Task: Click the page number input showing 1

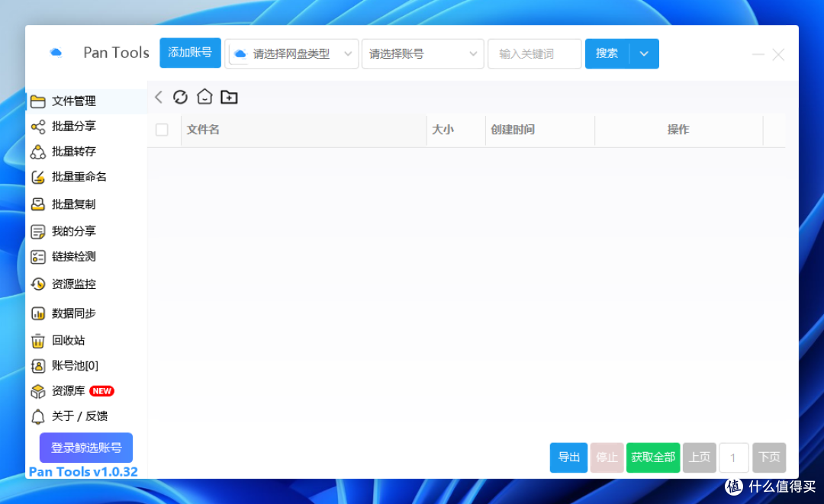Action: coord(734,457)
